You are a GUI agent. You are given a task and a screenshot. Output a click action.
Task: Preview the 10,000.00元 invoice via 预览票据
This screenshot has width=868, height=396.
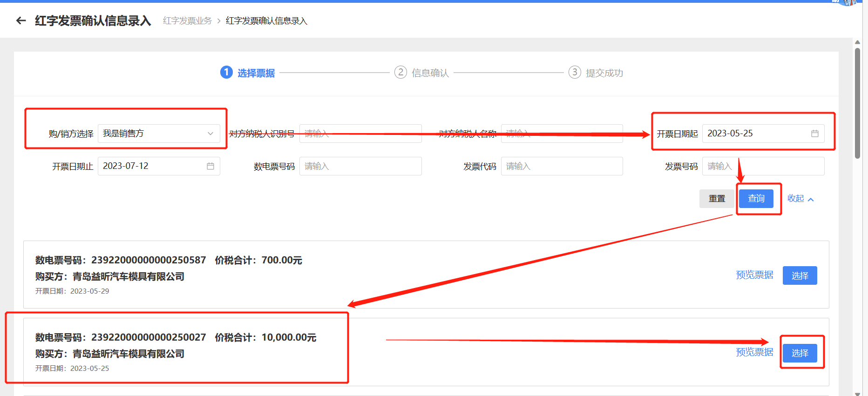(754, 352)
